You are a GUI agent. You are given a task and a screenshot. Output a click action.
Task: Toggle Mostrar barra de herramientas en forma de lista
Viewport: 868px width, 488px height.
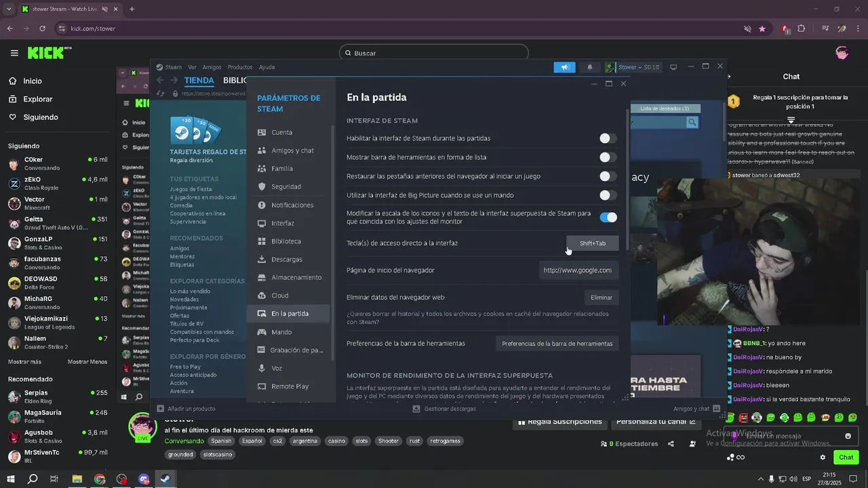click(608, 157)
